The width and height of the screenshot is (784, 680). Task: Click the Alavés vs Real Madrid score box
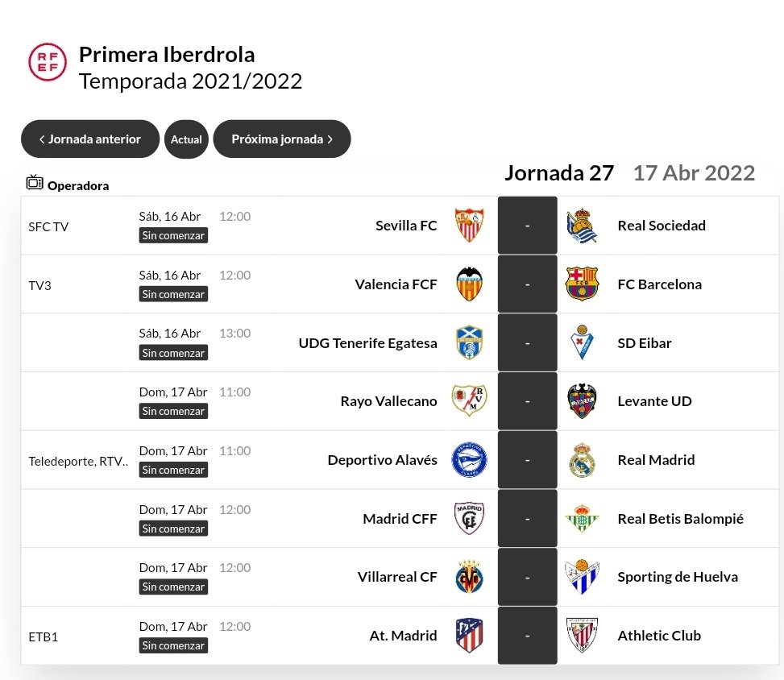(x=527, y=460)
